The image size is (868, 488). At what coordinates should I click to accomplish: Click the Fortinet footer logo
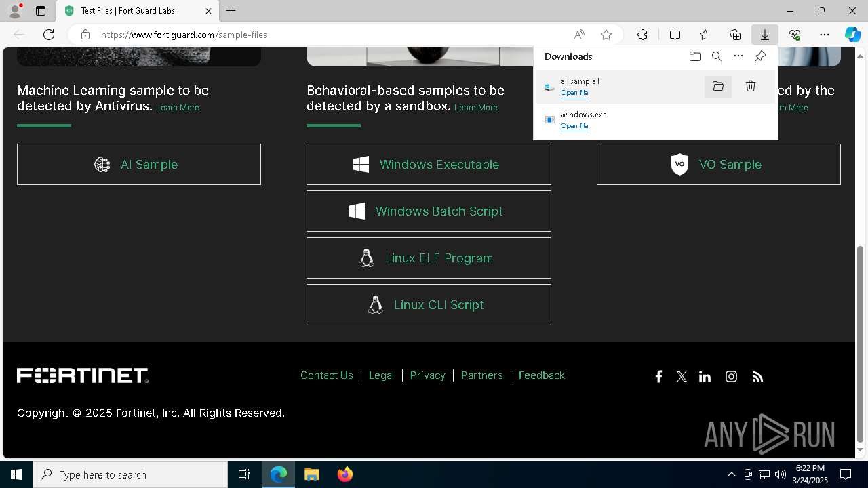click(83, 375)
